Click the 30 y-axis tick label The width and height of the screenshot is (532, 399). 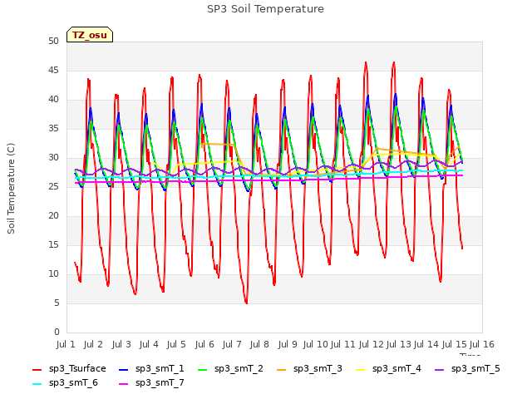tap(53, 157)
